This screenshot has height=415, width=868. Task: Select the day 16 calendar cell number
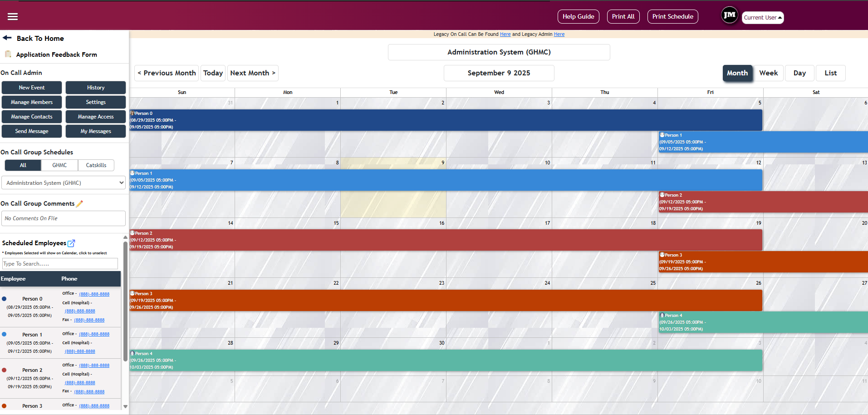click(x=441, y=223)
